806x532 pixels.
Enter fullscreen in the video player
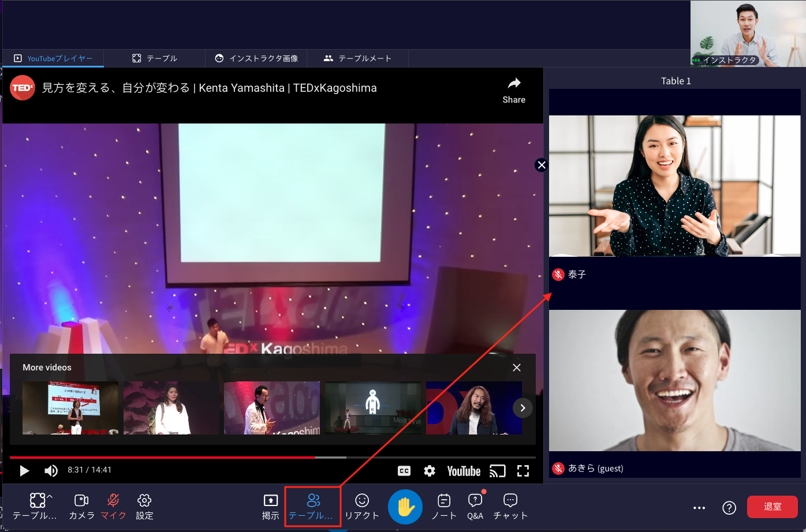pos(523,471)
